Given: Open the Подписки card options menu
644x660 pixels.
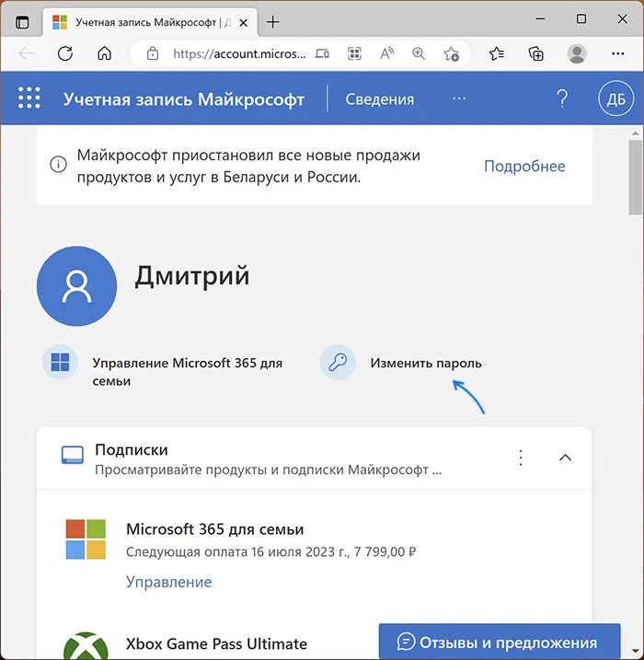Looking at the screenshot, I should pyautogui.click(x=521, y=457).
